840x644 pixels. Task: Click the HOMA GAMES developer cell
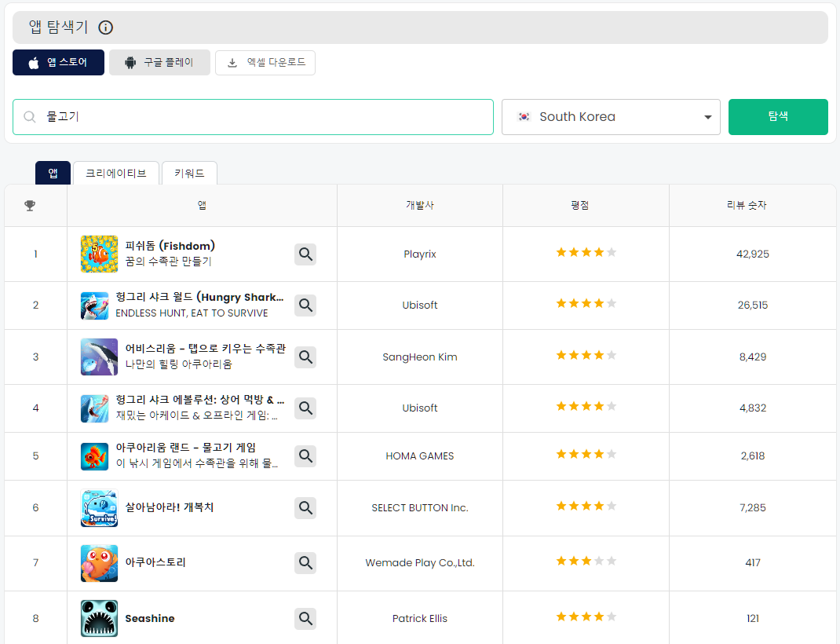[420, 456]
